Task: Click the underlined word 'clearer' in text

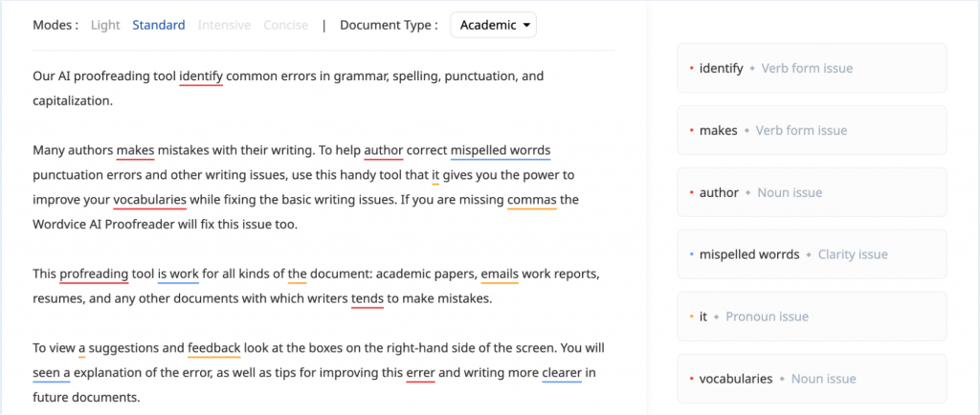Action: [561, 373]
